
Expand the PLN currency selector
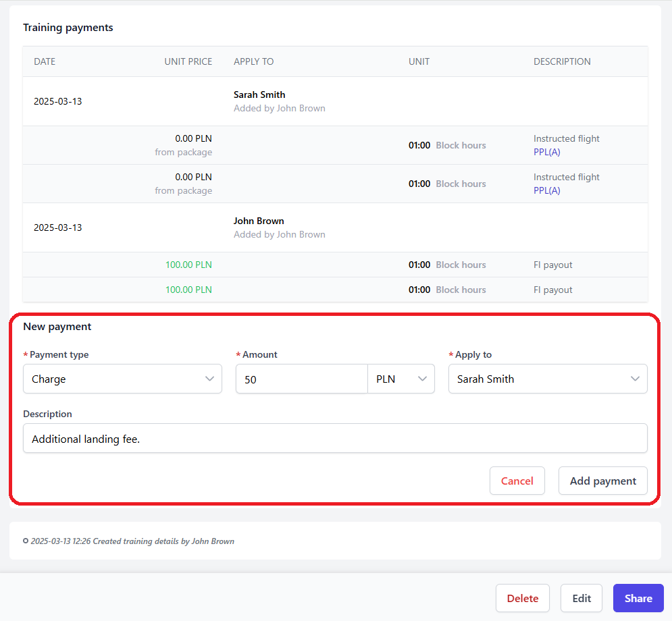point(401,379)
